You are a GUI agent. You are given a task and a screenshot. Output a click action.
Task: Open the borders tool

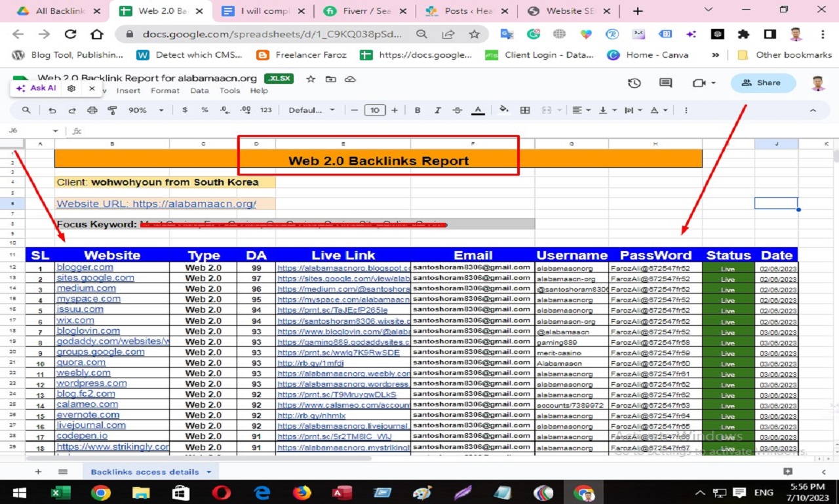(525, 110)
